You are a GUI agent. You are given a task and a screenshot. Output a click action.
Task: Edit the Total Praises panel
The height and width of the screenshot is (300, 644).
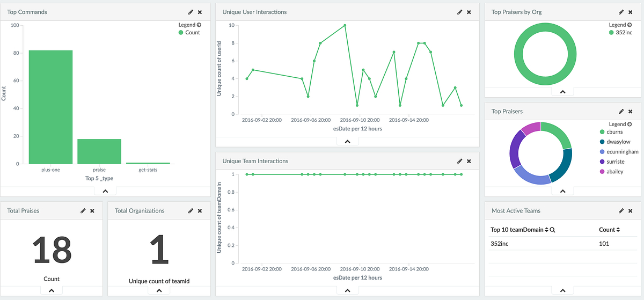[83, 211]
